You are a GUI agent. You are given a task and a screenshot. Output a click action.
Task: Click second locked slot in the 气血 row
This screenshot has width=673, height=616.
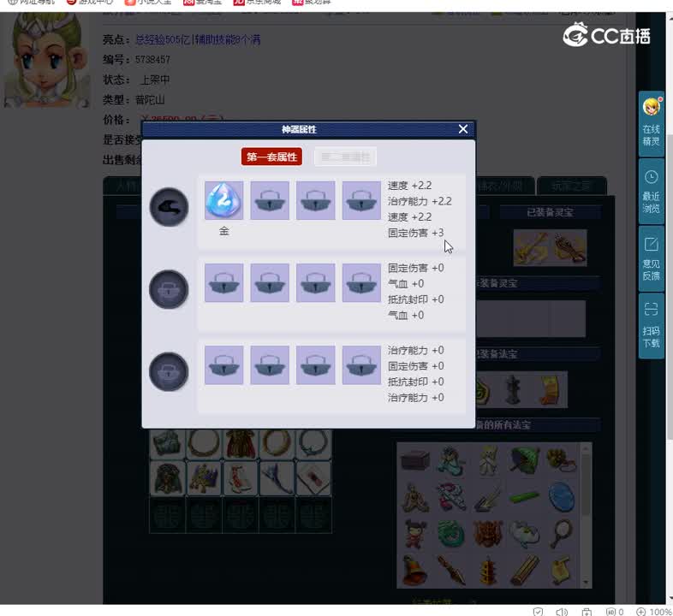coord(270,282)
